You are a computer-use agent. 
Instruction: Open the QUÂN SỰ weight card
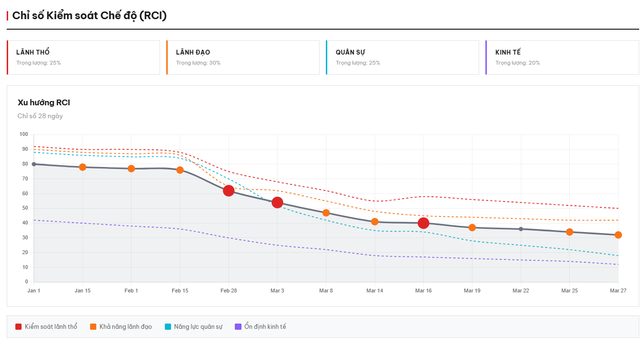click(402, 57)
